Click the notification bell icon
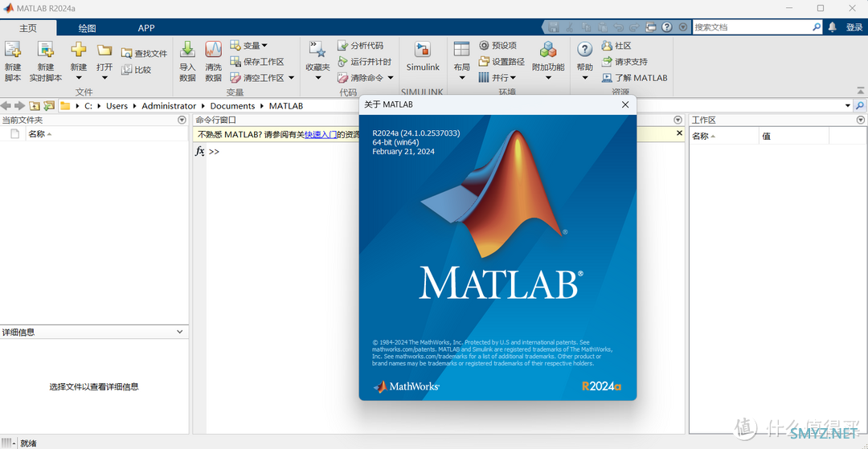Viewport: 868px width, 449px height. tap(832, 27)
